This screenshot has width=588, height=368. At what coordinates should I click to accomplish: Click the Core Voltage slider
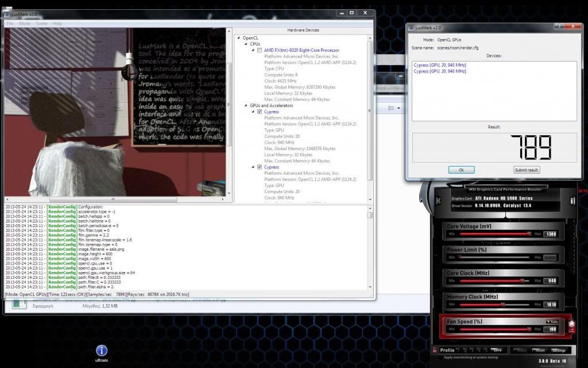pos(494,234)
